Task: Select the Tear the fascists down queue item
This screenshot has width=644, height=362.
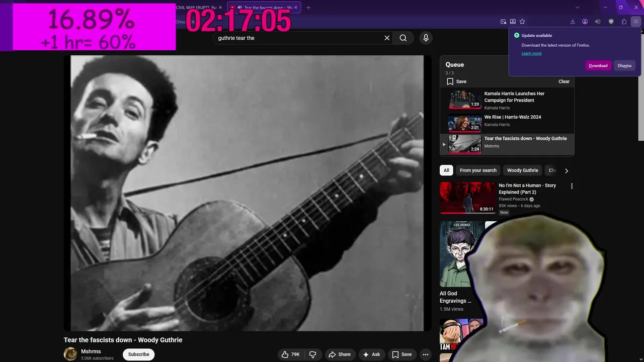Action: pos(507,144)
